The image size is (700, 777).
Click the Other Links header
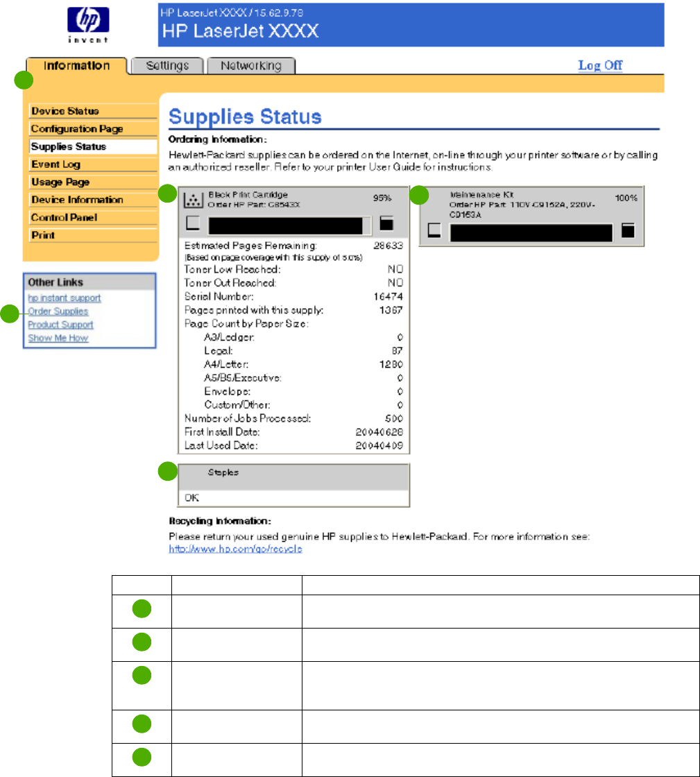click(x=89, y=282)
